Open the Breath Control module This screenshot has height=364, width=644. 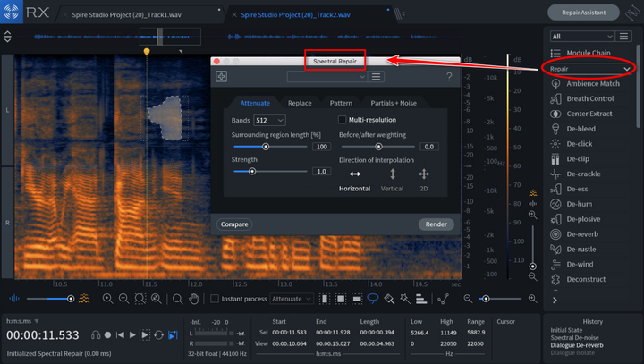click(x=589, y=98)
